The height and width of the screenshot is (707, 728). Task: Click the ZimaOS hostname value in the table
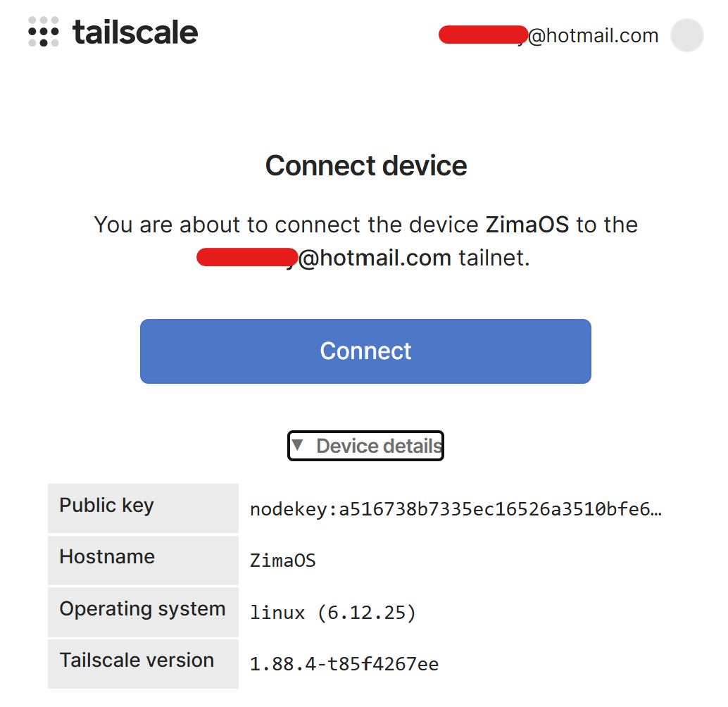(283, 561)
